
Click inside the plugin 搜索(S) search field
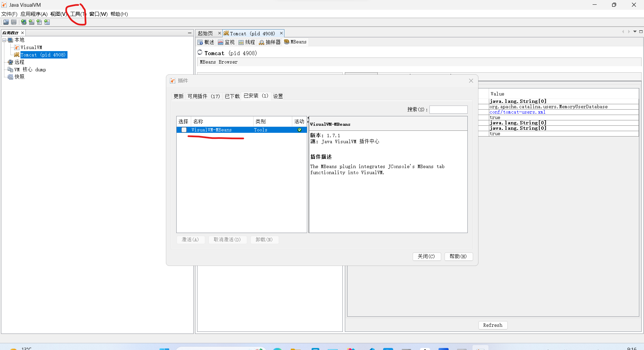(448, 110)
